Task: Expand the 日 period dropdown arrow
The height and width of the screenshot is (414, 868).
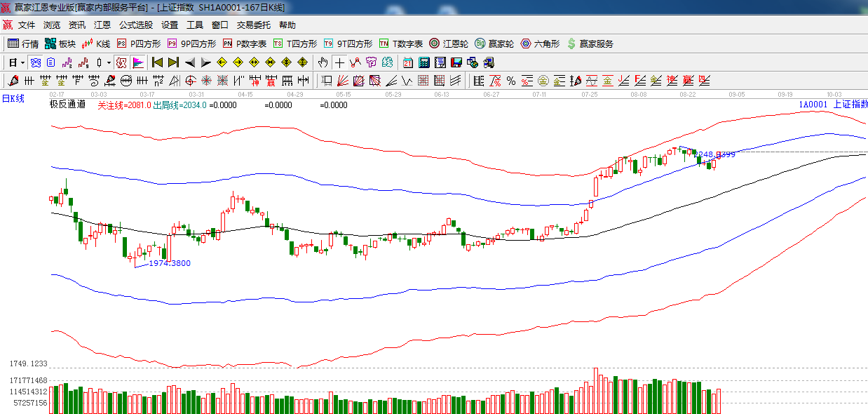Action: [x=22, y=62]
